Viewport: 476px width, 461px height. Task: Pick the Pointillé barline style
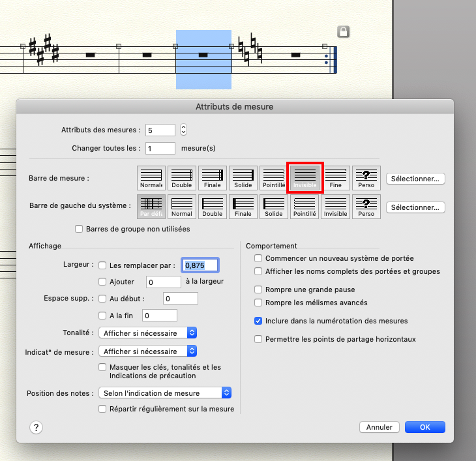pos(274,177)
